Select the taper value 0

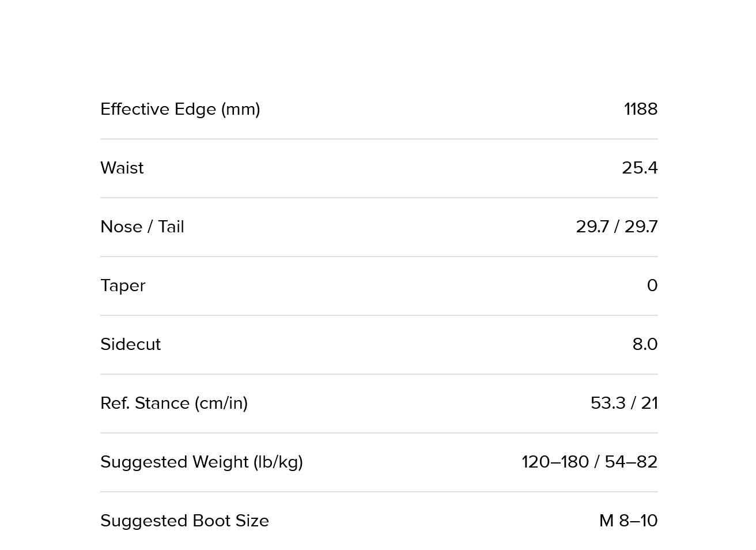tap(652, 285)
